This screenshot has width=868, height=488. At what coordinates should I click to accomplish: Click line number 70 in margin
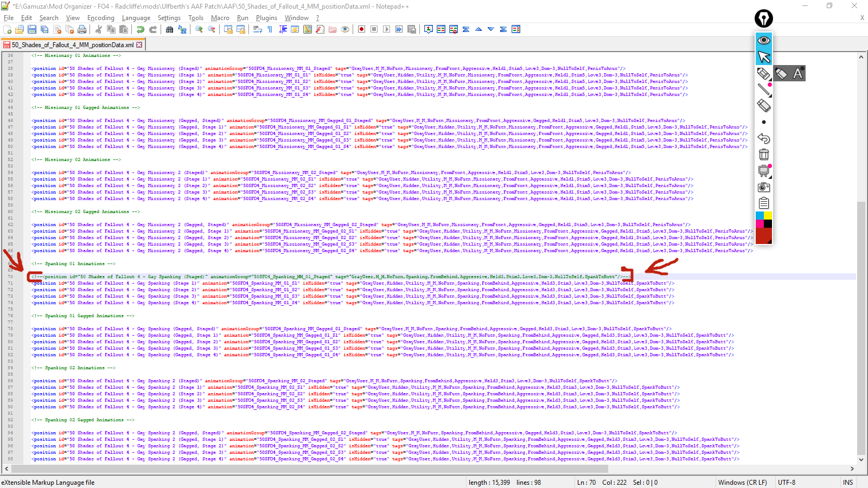[x=10, y=277]
